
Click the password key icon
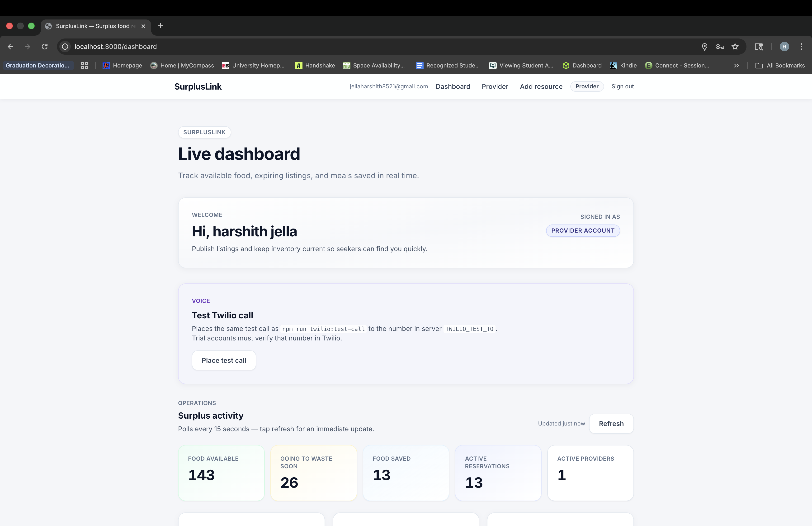[x=720, y=46]
